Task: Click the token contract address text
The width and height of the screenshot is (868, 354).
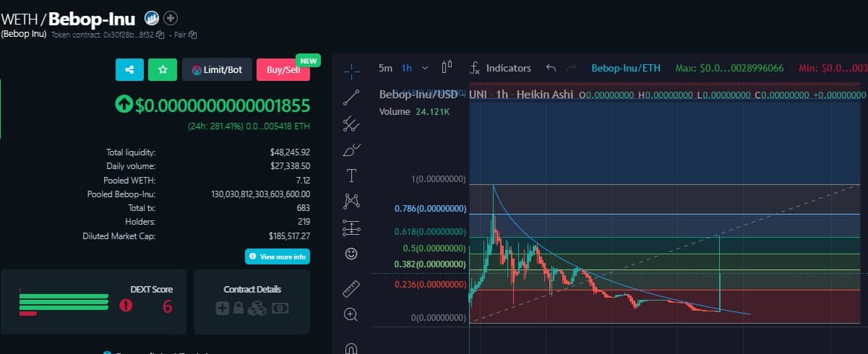Action: point(103,35)
